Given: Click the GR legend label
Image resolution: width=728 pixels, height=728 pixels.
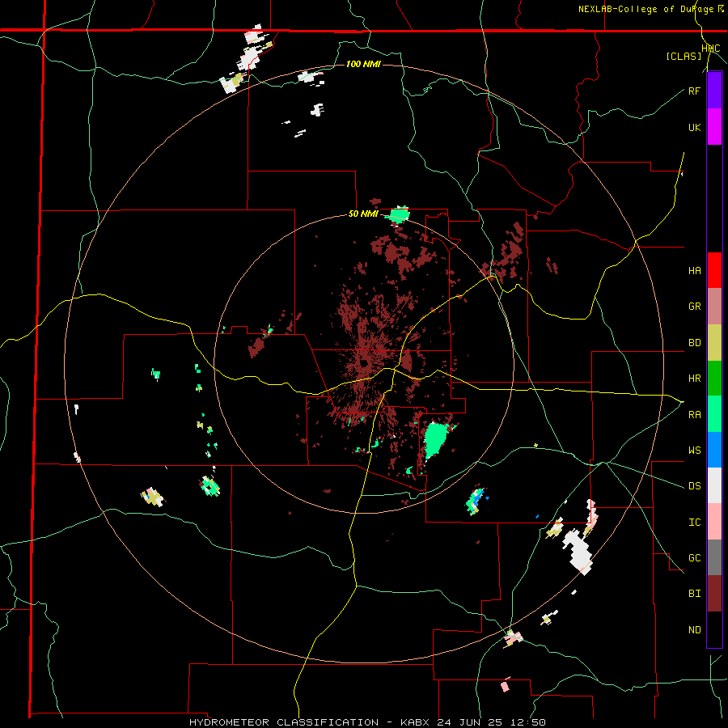Looking at the screenshot, I should 694,307.
